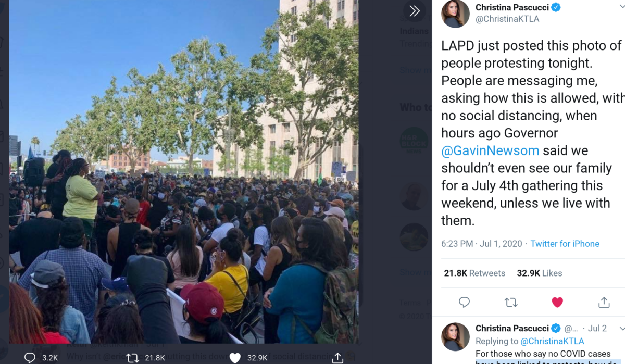Open Christina Pascucci's main tweet avatar
625x364 pixels.
pyautogui.click(x=455, y=14)
